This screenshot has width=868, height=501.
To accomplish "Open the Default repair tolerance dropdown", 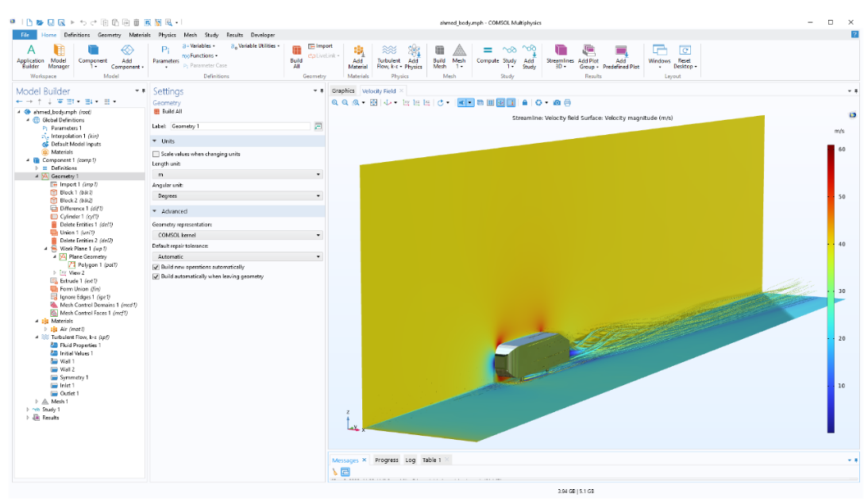I will (x=237, y=257).
